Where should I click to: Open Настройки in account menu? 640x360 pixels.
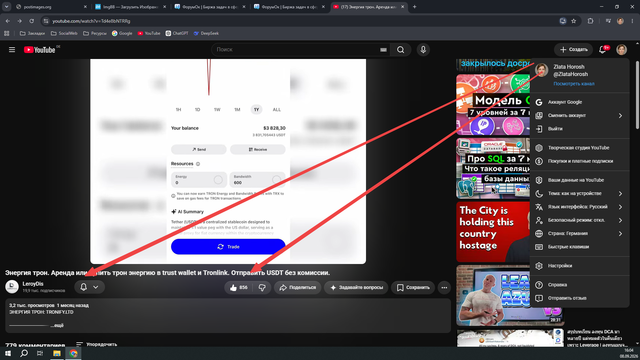580,266
